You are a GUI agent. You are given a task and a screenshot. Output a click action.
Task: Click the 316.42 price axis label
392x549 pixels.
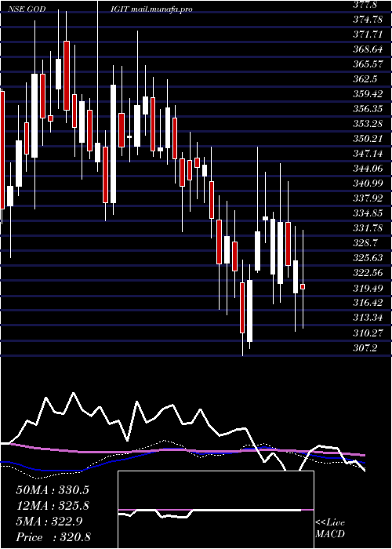coord(368,302)
